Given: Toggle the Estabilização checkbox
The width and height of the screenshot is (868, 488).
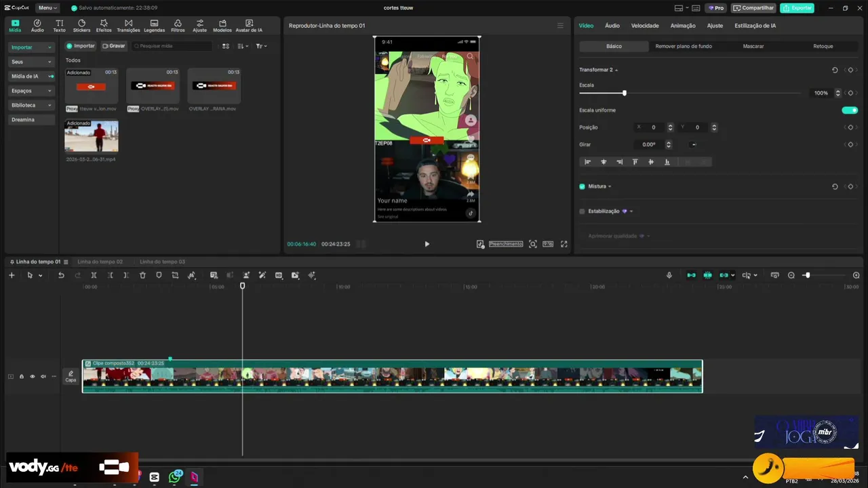Looking at the screenshot, I should click(582, 211).
